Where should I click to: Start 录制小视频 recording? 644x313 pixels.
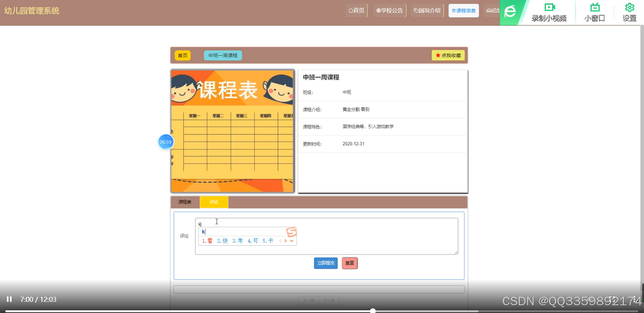tap(549, 12)
